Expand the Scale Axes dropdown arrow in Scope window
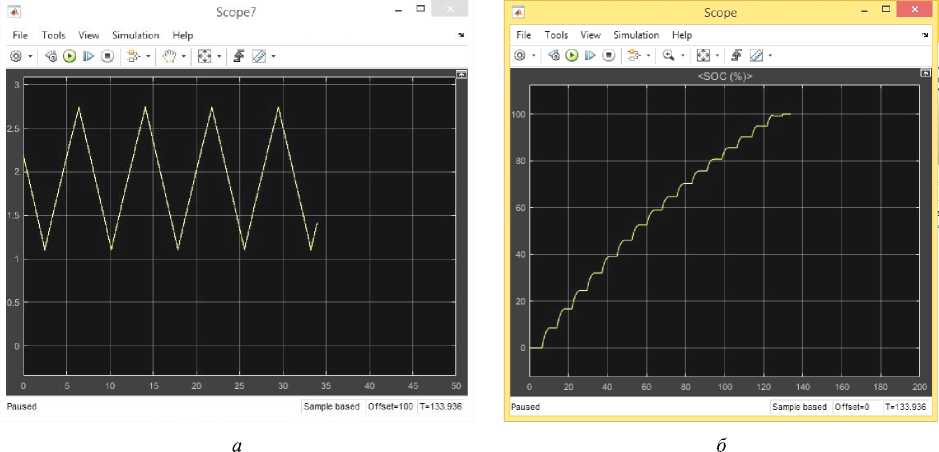The width and height of the screenshot is (939, 452). pyautogui.click(x=718, y=56)
